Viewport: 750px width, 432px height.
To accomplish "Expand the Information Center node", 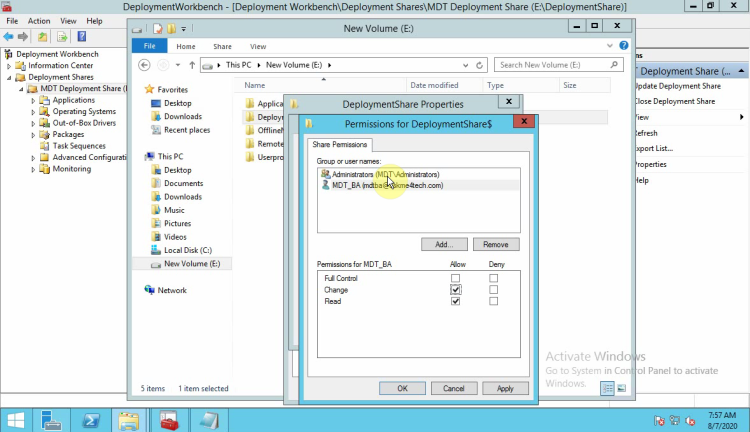I will point(9,66).
